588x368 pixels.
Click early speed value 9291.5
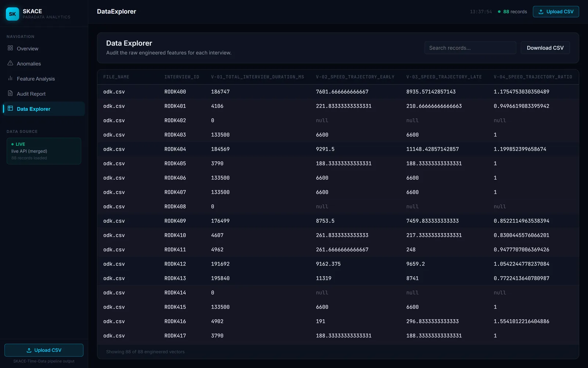pos(325,149)
